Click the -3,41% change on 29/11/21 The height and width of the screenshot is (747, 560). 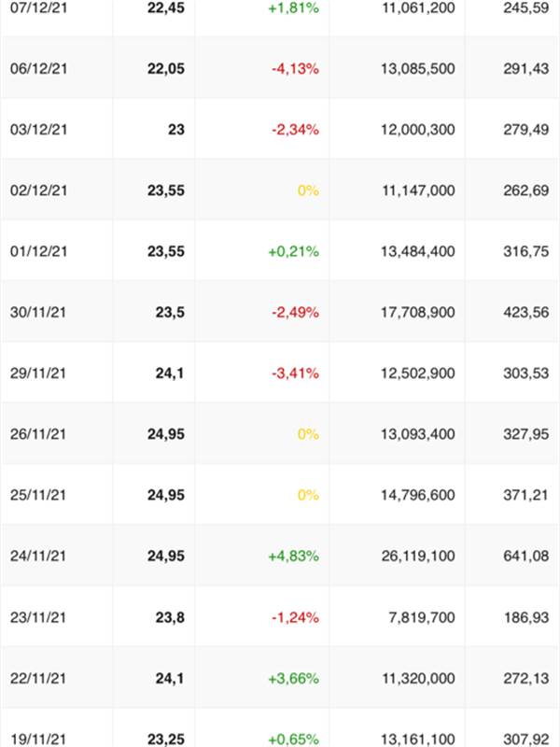click(x=295, y=373)
